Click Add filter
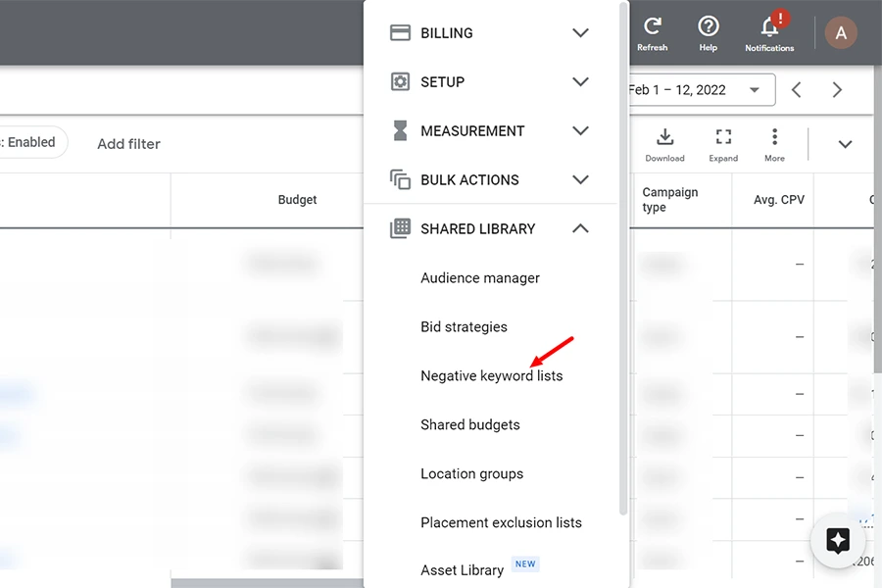Screen dimensions: 882x588 tap(128, 144)
